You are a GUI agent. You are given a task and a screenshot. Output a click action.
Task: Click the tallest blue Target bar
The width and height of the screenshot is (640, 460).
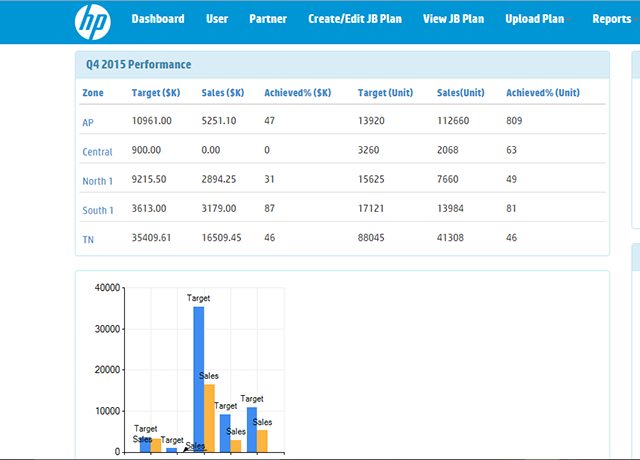[x=199, y=379]
